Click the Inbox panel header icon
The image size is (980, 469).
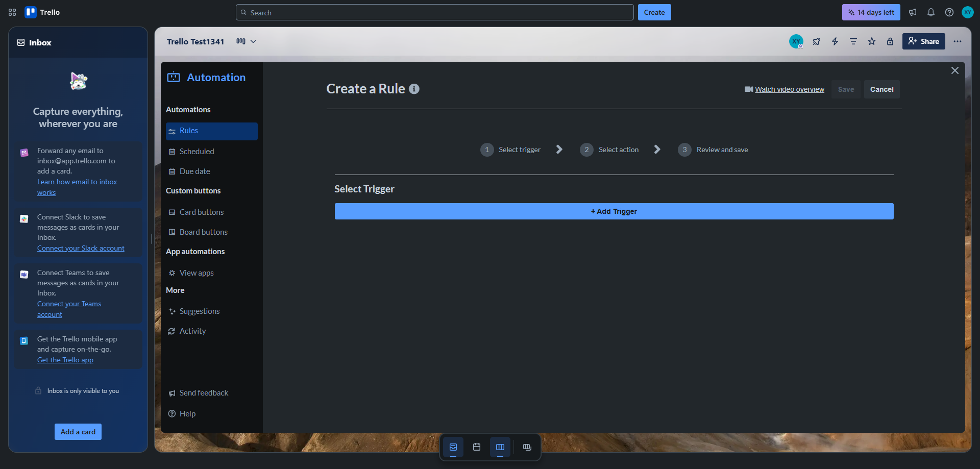(x=21, y=42)
